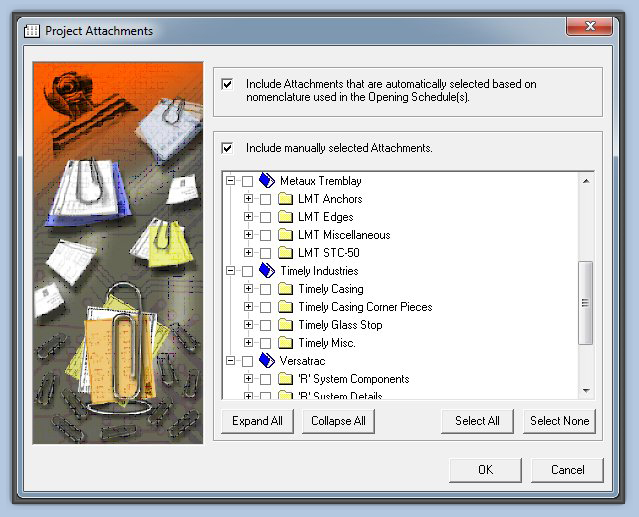Expand the Timely Casing Corner Pieces node
The image size is (639, 517).
point(249,307)
